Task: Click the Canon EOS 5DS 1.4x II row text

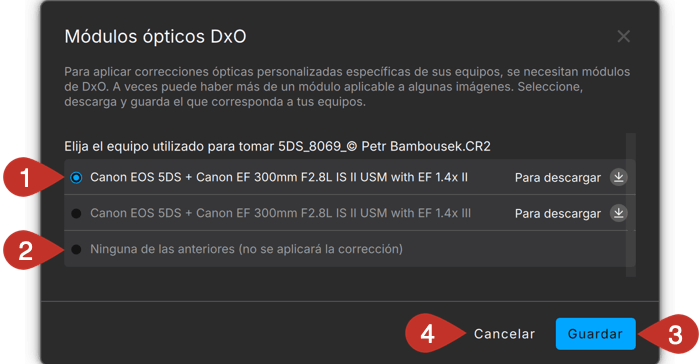Action: (279, 177)
